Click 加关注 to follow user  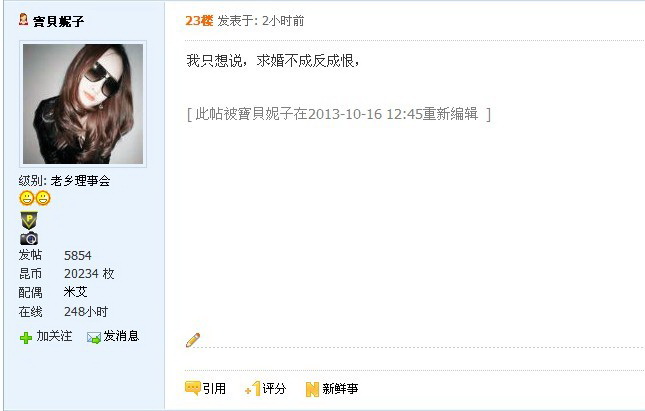54,336
